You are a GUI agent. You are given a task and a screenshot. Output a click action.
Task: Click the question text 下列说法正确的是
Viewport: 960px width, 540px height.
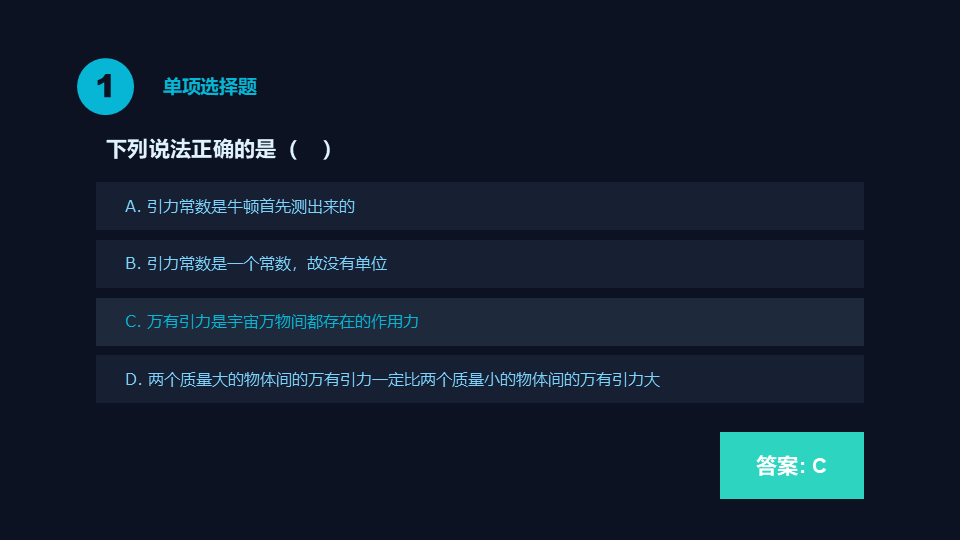click(x=190, y=150)
